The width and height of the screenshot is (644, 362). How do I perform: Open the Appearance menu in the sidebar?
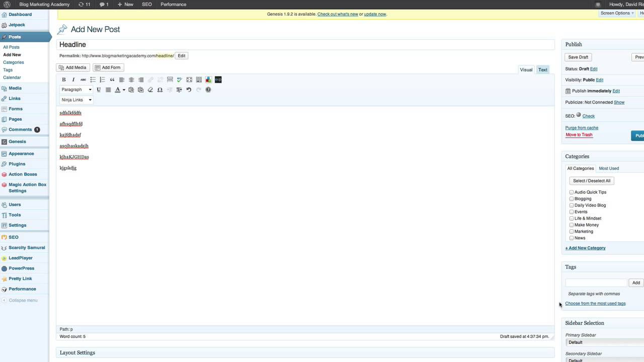(21, 154)
